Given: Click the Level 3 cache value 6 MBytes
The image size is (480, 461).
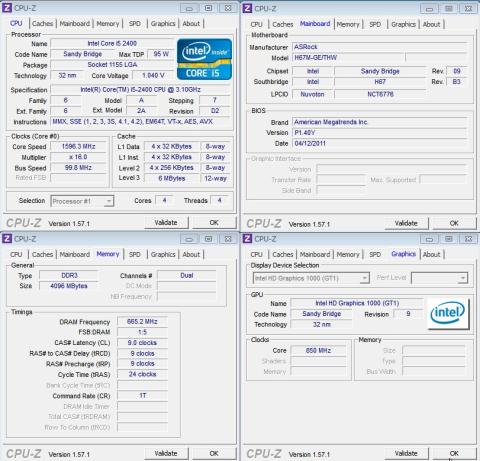Looking at the screenshot, I should (172, 178).
